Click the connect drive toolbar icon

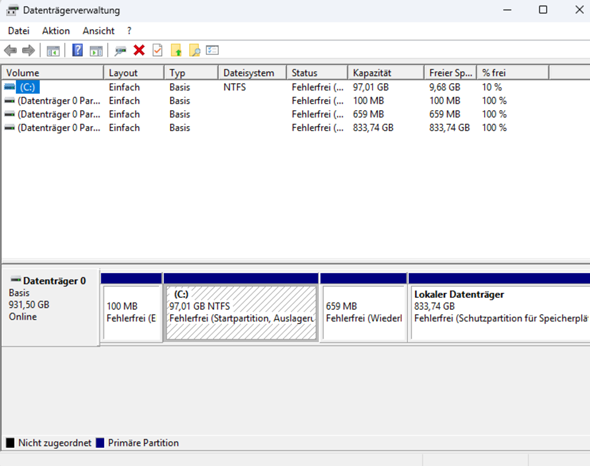coord(120,51)
